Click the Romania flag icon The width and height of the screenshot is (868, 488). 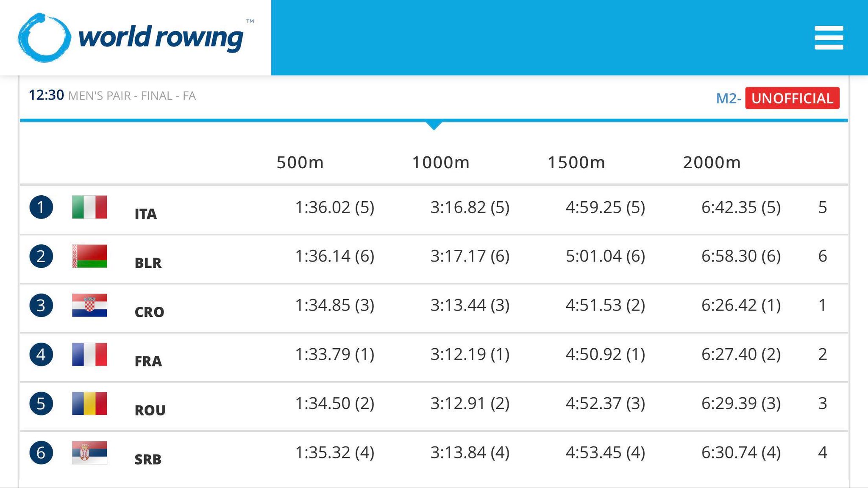(x=89, y=404)
